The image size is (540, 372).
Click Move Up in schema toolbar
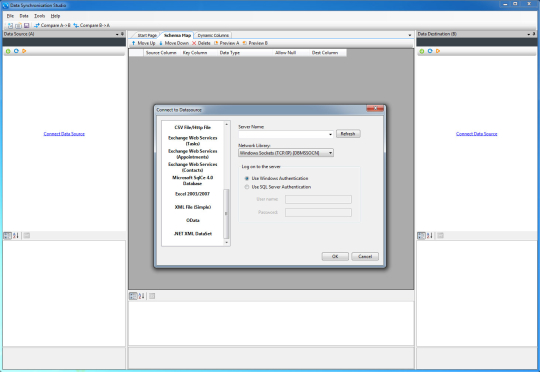143,43
